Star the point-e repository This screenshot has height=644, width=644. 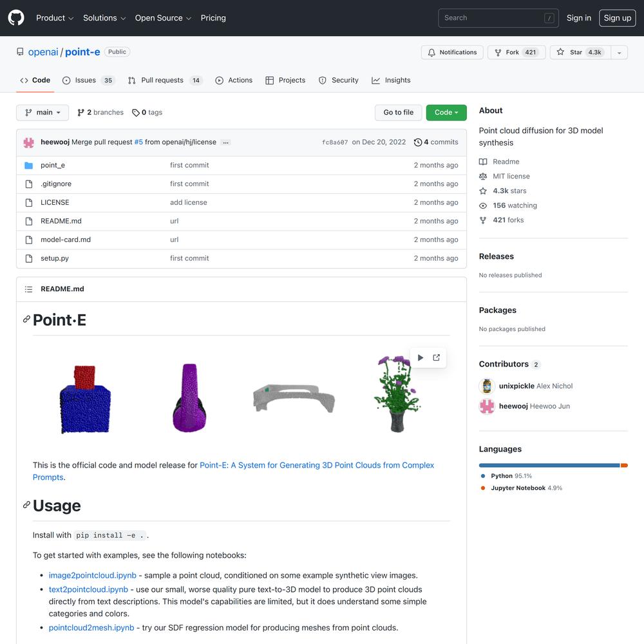pos(580,53)
